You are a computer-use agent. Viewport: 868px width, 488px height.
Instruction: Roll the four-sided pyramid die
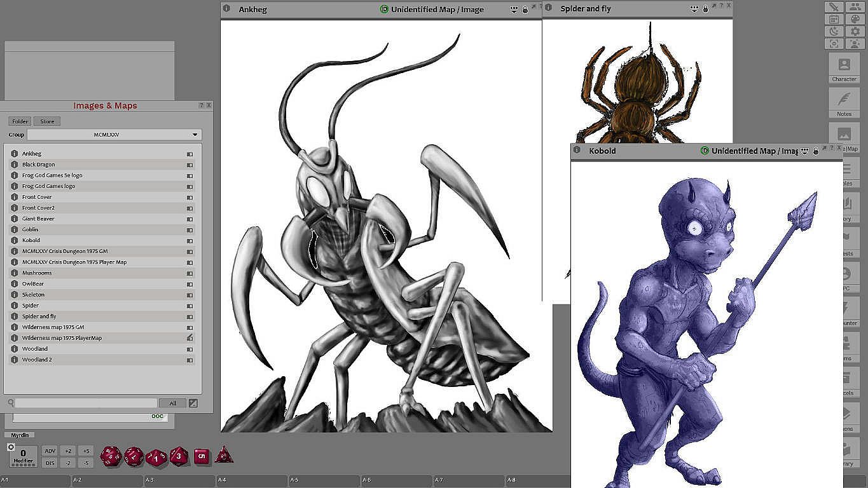223,456
